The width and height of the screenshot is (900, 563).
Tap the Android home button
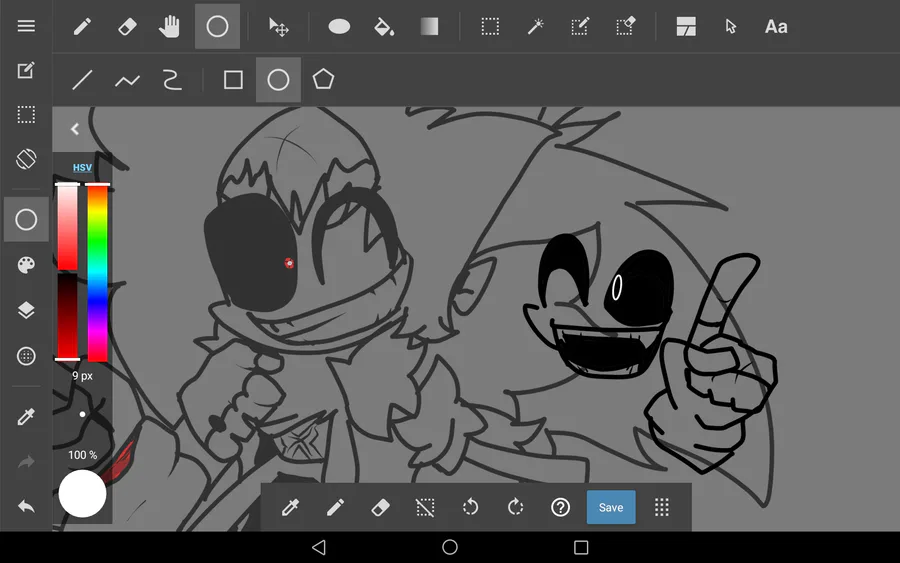coord(450,548)
